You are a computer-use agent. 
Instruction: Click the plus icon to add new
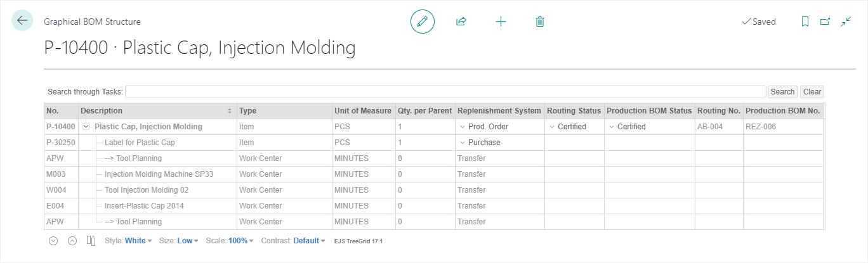pos(501,22)
